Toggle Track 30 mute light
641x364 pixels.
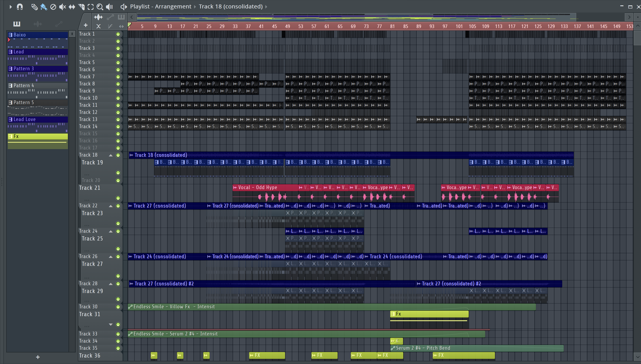pyautogui.click(x=118, y=307)
